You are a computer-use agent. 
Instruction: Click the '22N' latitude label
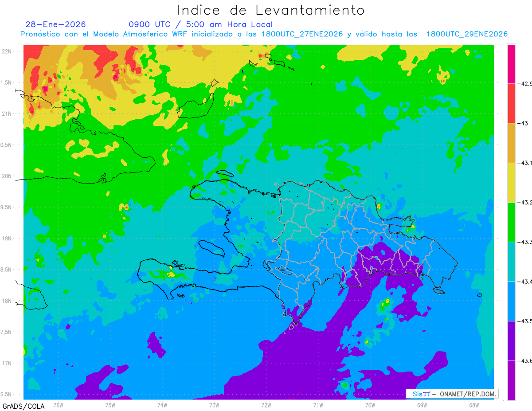click(7, 51)
